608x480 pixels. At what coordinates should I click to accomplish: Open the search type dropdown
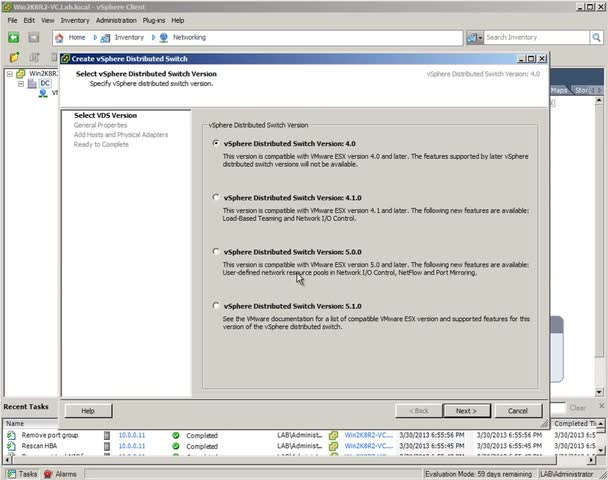475,38
